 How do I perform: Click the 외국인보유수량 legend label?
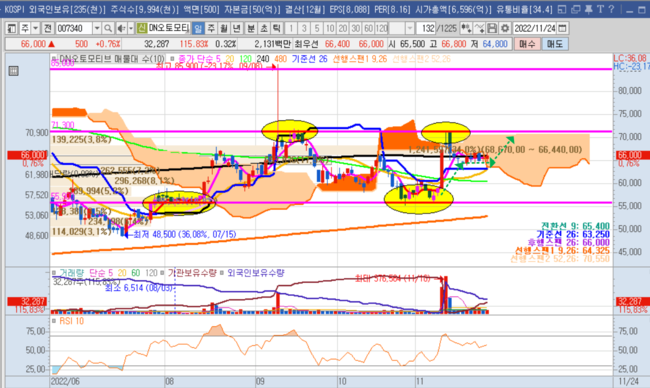tap(255, 273)
